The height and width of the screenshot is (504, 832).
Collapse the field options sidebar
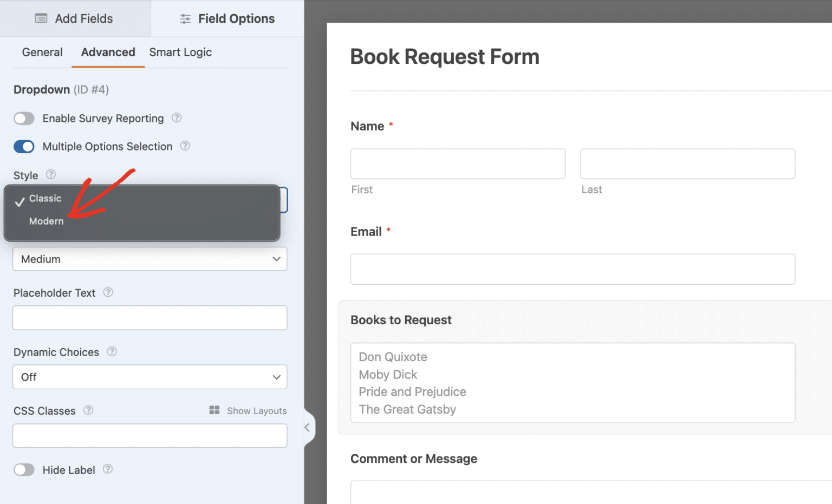307,428
